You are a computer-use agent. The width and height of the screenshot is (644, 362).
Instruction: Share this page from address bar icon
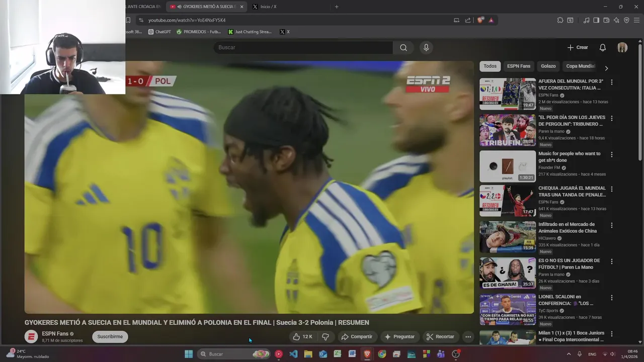point(468,20)
